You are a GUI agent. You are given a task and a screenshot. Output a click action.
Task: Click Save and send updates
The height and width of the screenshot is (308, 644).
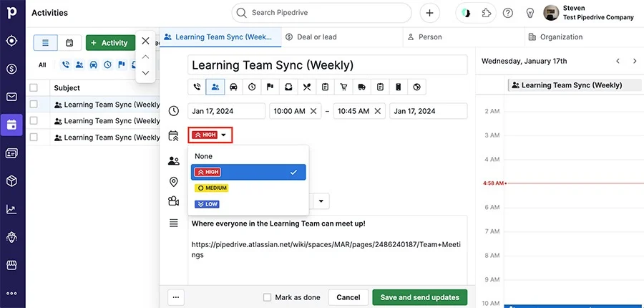pos(420,297)
